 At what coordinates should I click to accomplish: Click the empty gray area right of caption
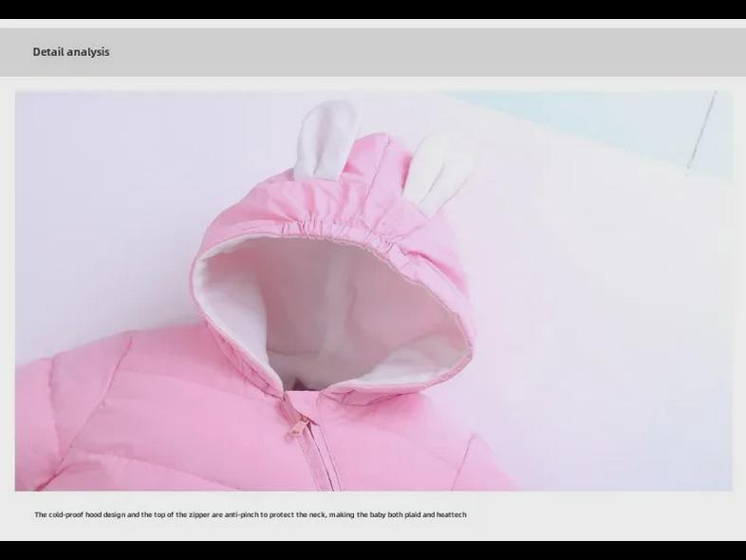[x=607, y=514]
